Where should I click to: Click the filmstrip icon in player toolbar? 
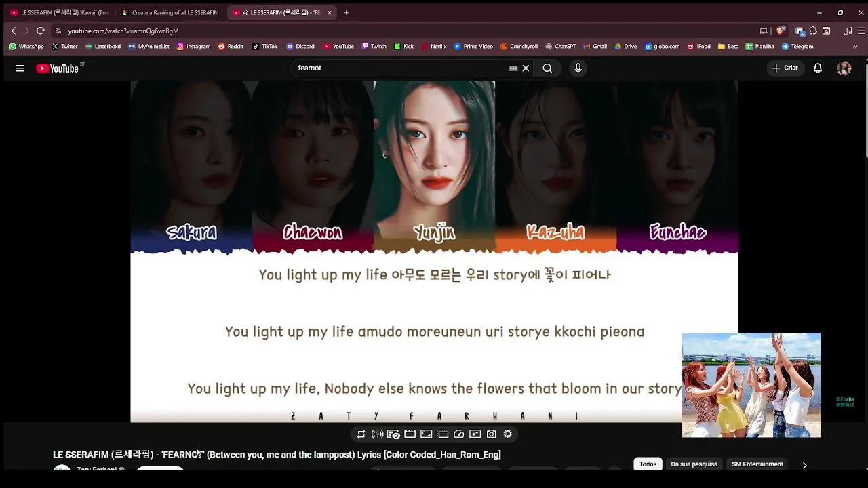pos(442,434)
